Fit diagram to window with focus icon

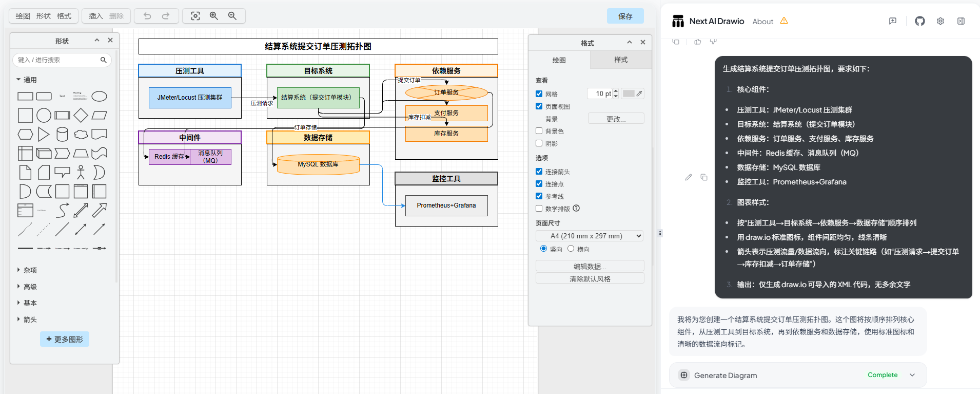click(195, 16)
